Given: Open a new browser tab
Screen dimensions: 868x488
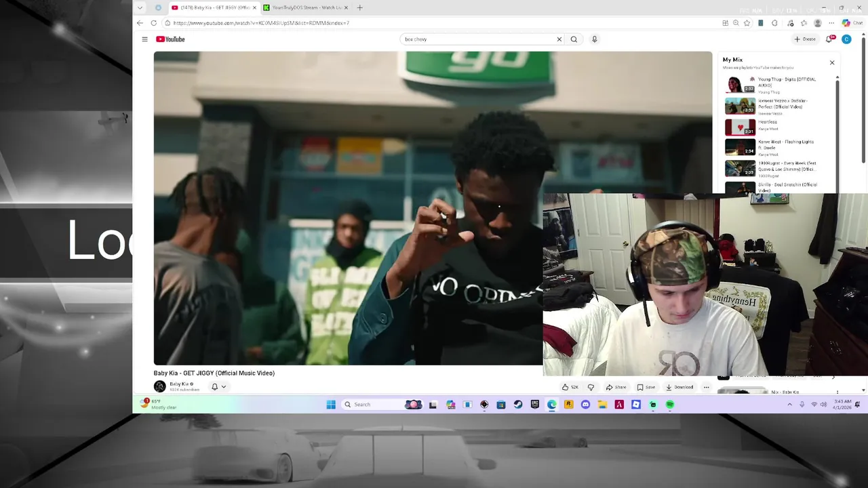Looking at the screenshot, I should pos(360,7).
